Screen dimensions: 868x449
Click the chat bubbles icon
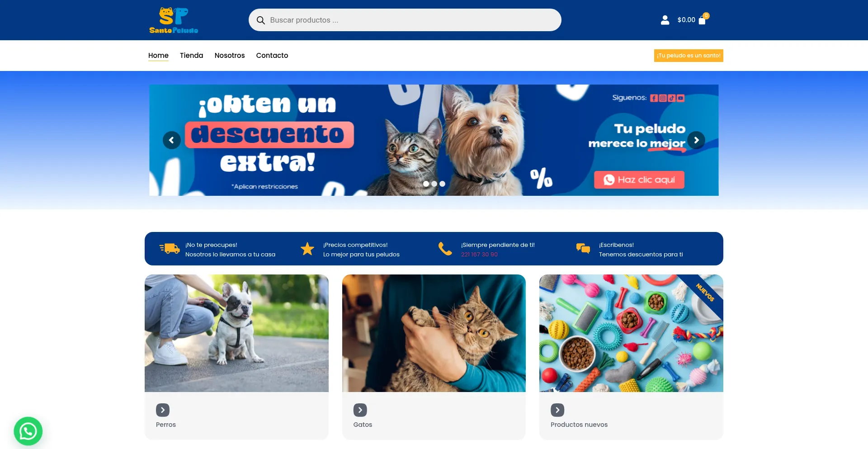tap(583, 248)
